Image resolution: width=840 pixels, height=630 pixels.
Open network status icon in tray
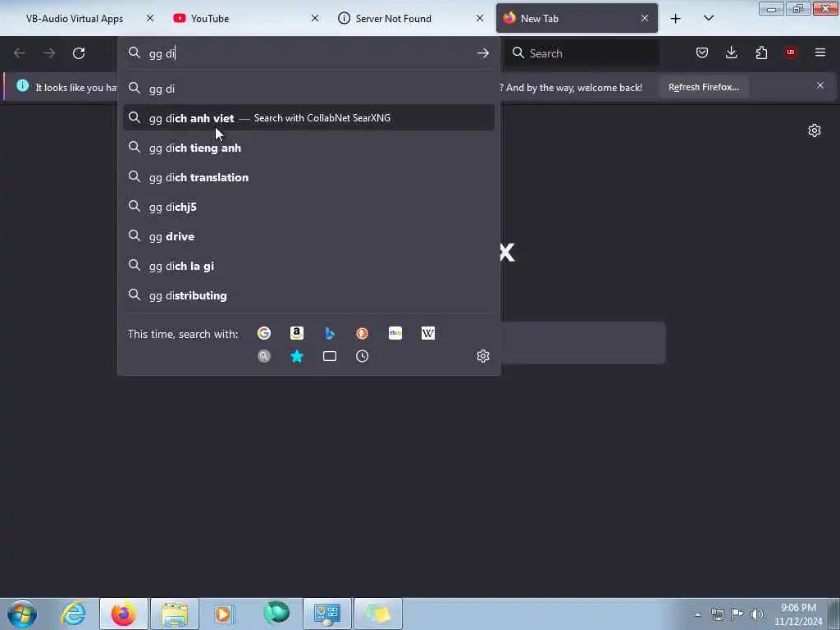717,614
